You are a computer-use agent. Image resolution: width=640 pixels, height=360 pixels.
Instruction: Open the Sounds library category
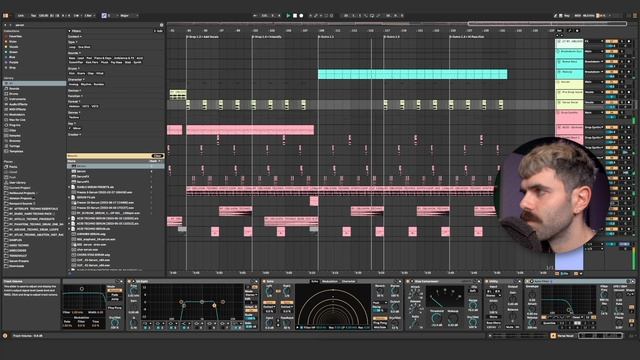(14, 89)
